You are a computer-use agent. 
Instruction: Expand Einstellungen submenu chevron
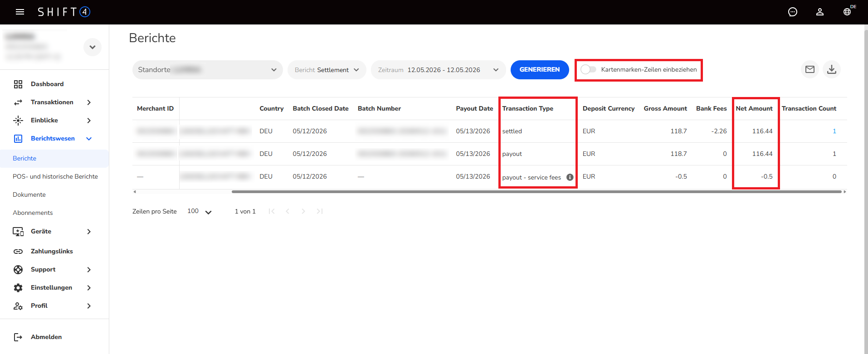point(89,288)
